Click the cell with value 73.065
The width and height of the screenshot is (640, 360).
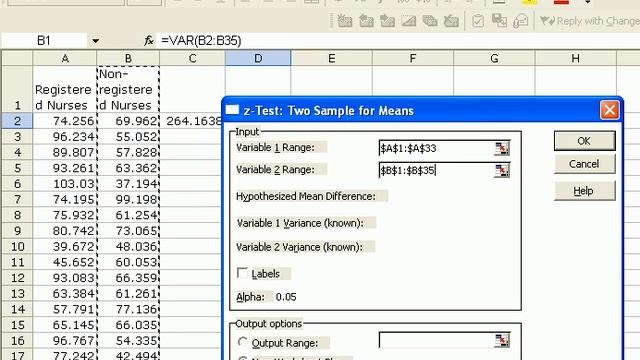[128, 231]
